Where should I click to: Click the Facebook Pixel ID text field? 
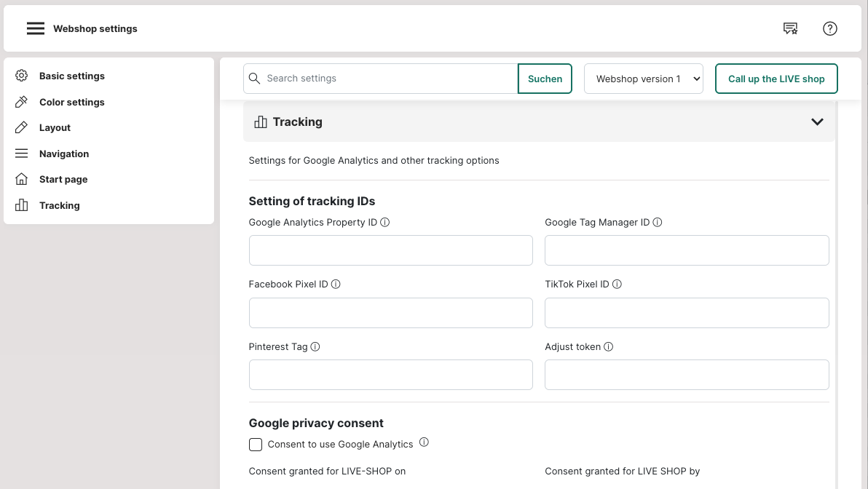[391, 313]
